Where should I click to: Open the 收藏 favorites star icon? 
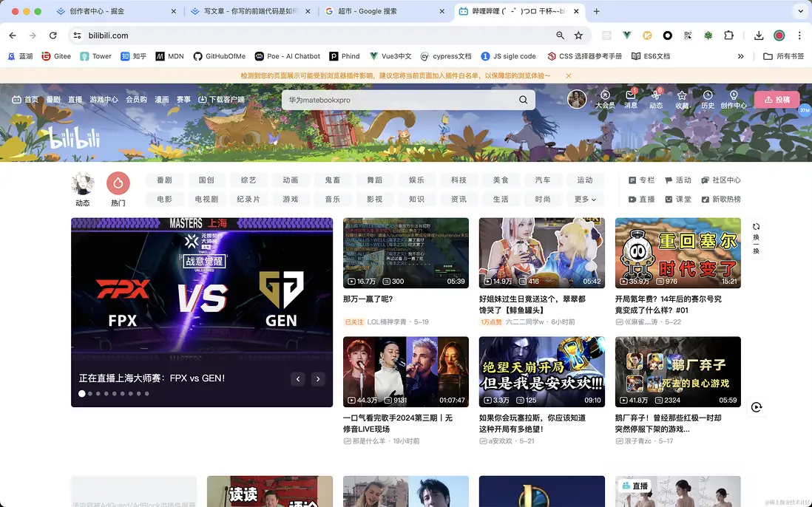point(682,99)
